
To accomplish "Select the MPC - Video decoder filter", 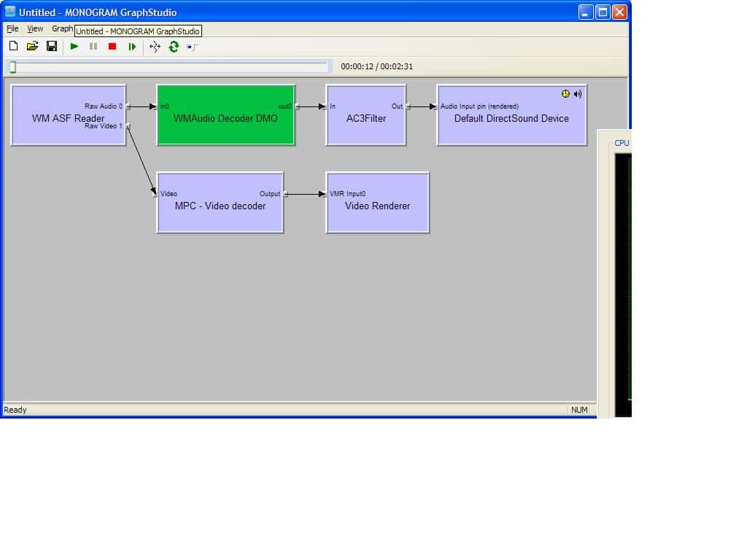I will [220, 203].
